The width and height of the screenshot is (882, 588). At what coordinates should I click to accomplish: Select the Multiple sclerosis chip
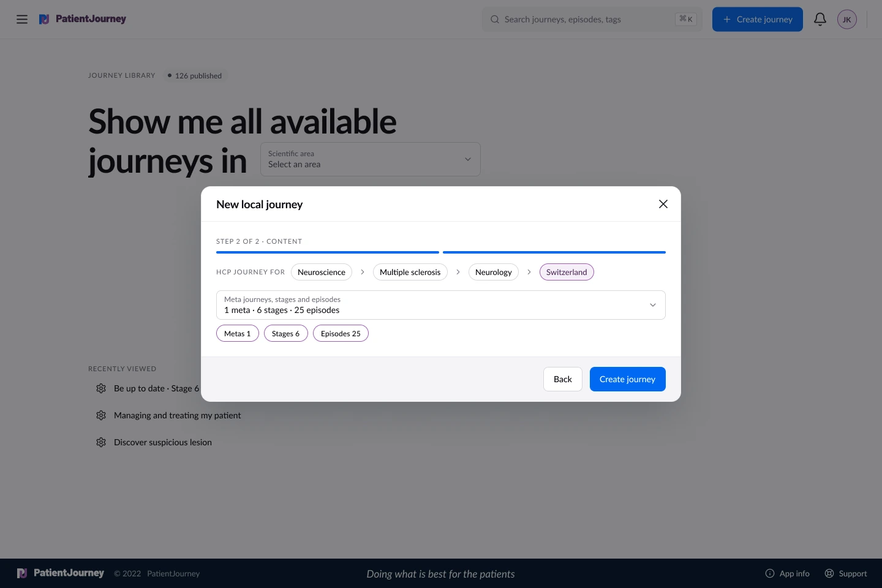[410, 272]
